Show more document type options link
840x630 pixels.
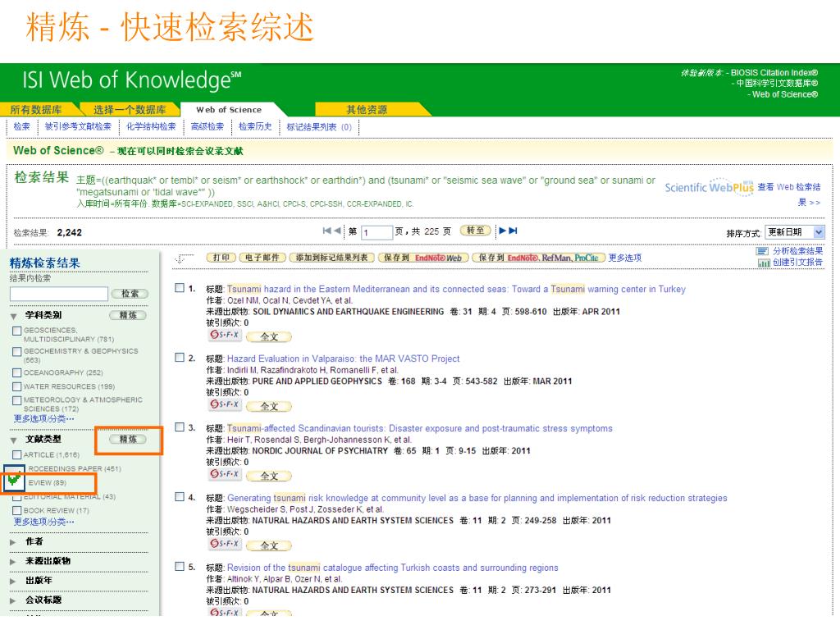44,522
